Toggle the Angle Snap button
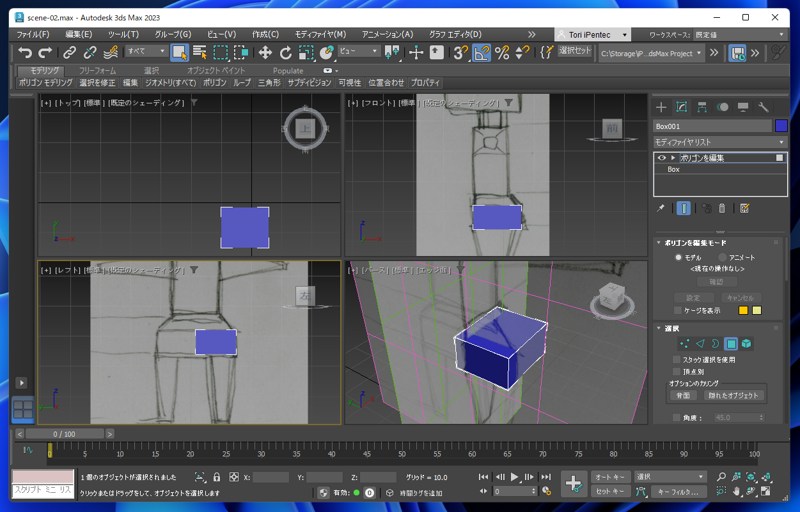 [x=481, y=52]
